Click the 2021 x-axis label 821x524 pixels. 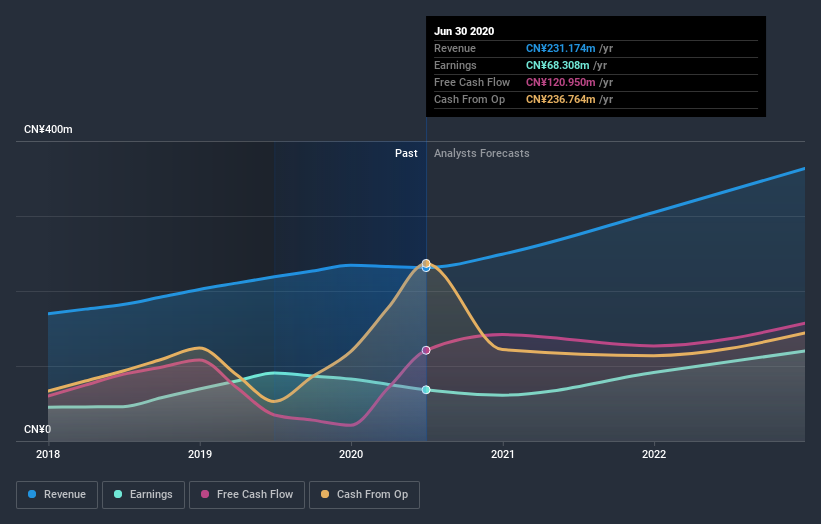coord(503,454)
